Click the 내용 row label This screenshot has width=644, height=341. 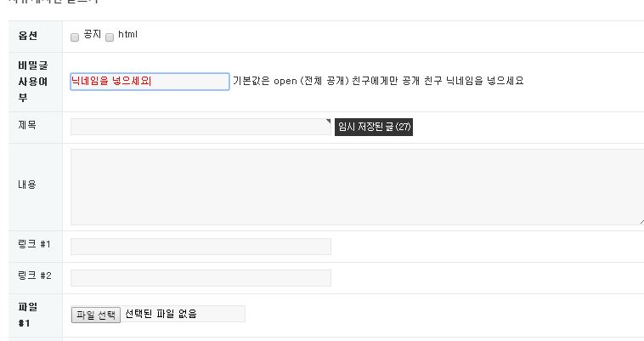pos(26,185)
